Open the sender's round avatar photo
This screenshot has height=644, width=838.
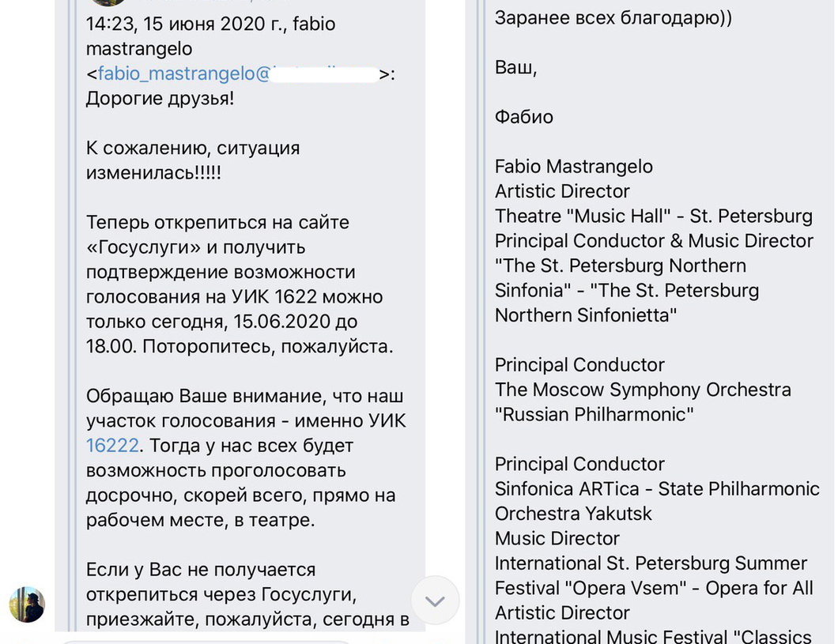[27, 604]
